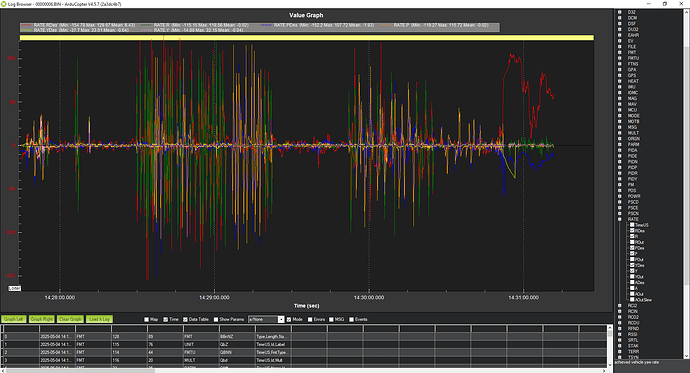Uncheck YDes field under RATE
The width and height of the screenshot is (690, 373).
[632, 265]
